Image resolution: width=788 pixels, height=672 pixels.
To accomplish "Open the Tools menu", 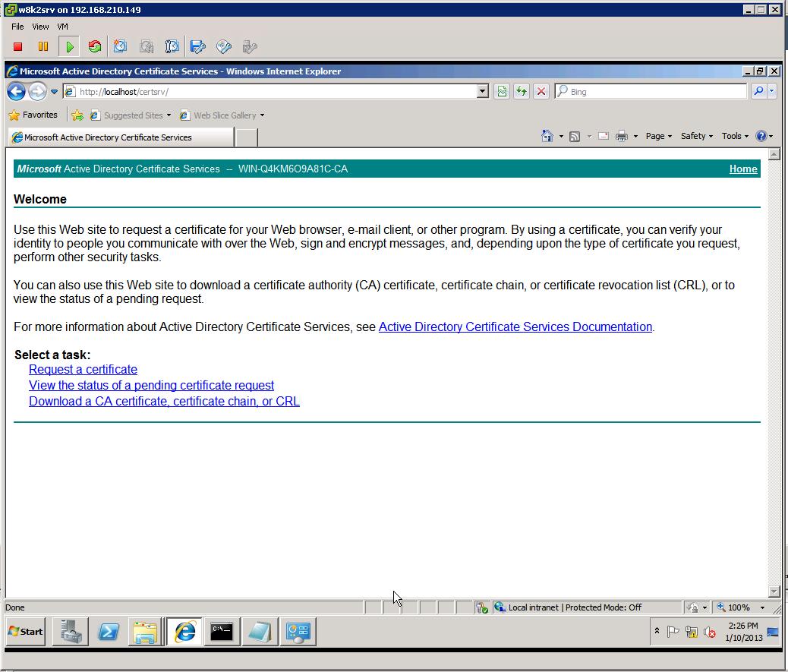I will pos(735,136).
